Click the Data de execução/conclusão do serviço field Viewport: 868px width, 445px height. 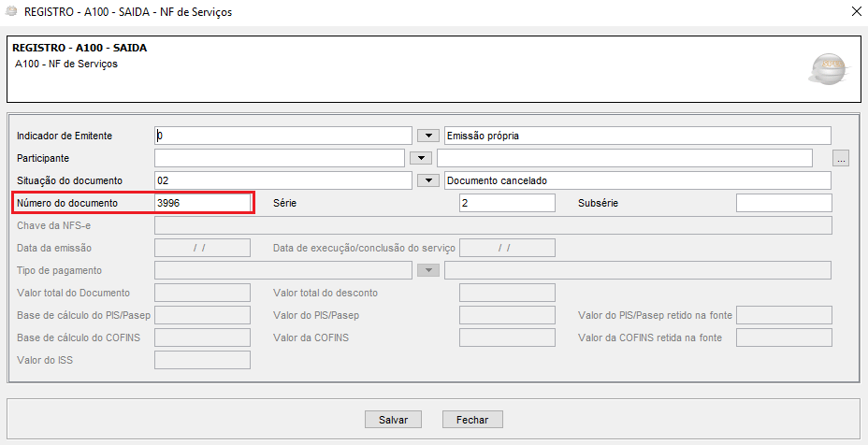507,248
